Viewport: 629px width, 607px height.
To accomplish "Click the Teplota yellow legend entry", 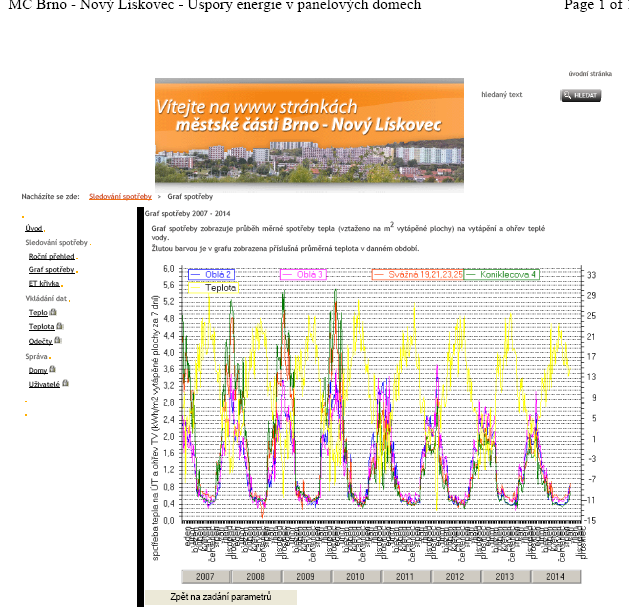I will click(213, 288).
